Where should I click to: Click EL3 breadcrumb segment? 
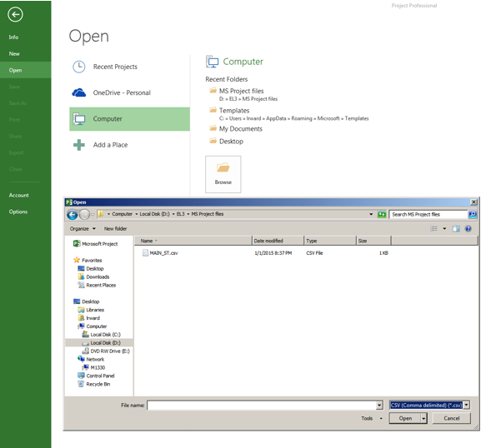coord(181,214)
